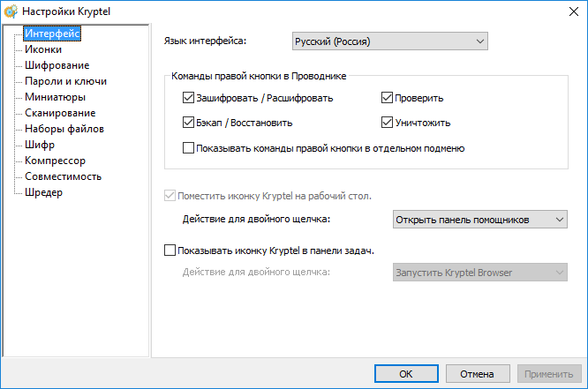Enable showing commands in separate submenu
The image size is (588, 389).
click(x=189, y=148)
